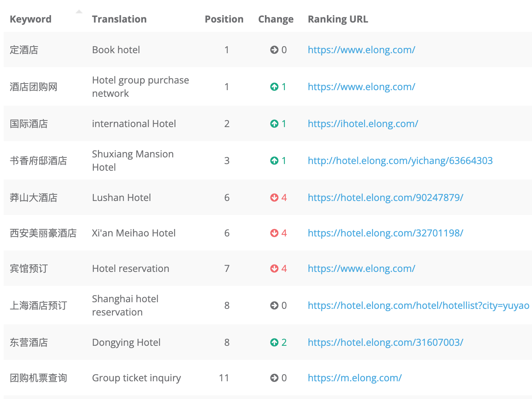
Task: Click the green up arrow for 东营酒店
Action: (274, 342)
